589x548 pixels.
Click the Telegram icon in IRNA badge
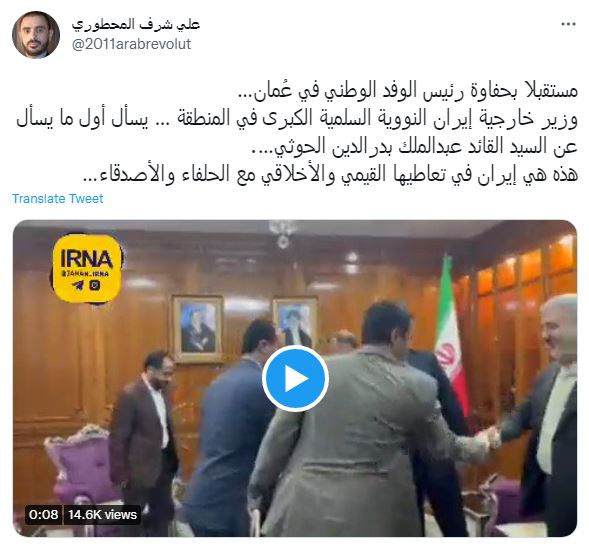pyautogui.click(x=78, y=286)
